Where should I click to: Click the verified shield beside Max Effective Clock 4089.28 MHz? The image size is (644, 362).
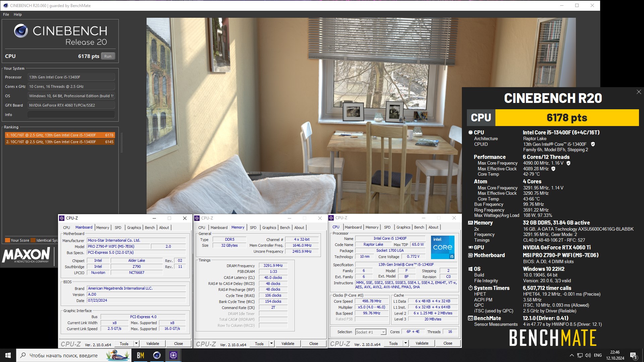(x=553, y=169)
